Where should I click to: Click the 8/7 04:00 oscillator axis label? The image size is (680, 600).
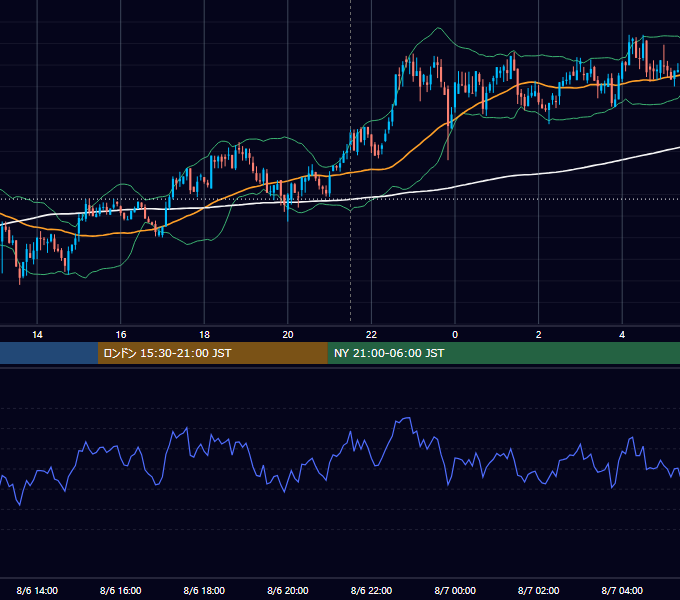622,591
